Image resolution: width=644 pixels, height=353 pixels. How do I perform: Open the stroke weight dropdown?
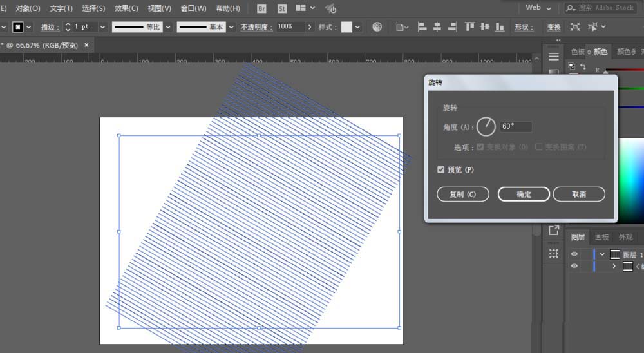coord(102,27)
